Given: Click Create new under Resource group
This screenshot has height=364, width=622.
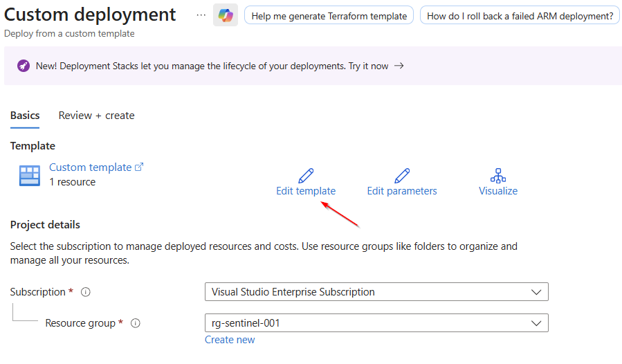Looking at the screenshot, I should click(x=230, y=340).
